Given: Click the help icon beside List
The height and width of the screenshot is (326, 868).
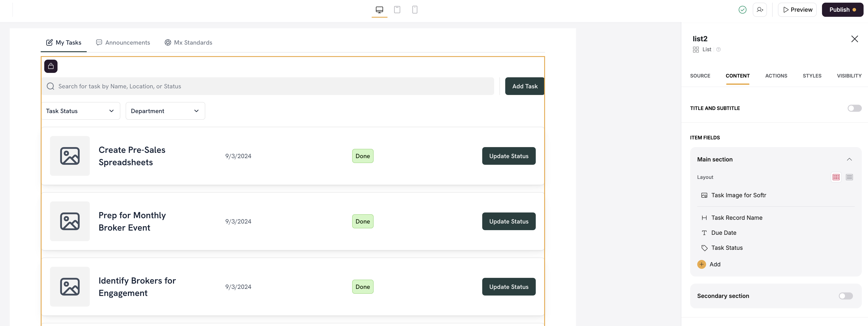Looking at the screenshot, I should [x=718, y=49].
